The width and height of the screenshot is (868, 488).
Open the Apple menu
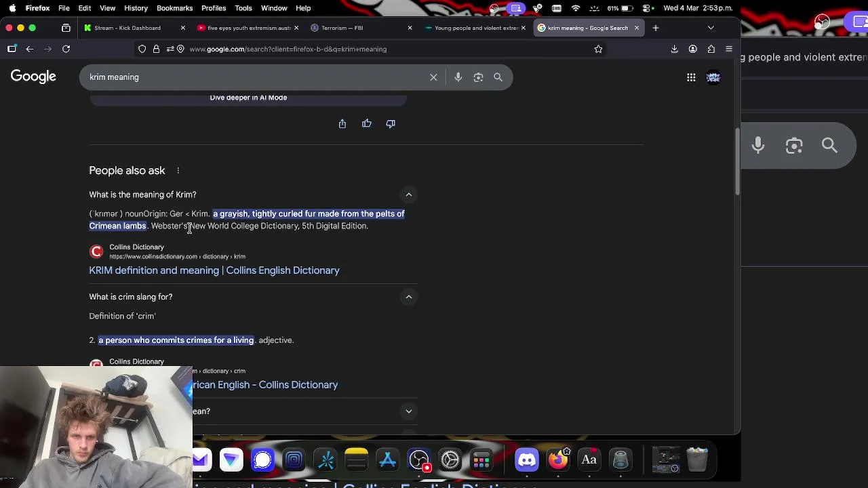pos(12,8)
